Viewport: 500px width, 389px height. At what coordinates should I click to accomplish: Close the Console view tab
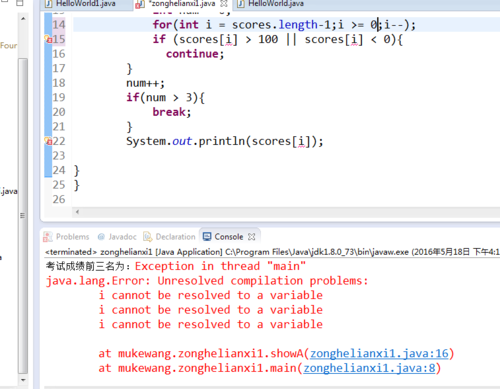[x=252, y=237]
